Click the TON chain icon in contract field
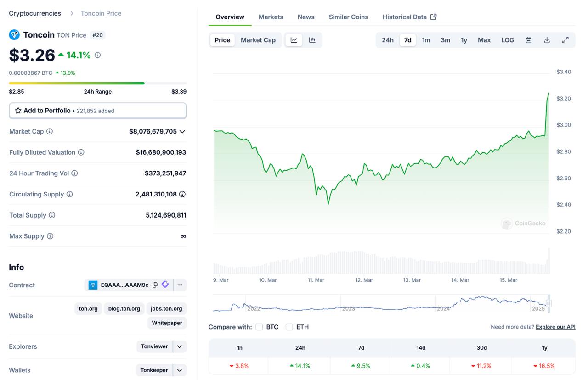The height and width of the screenshot is (380, 588). tap(93, 285)
